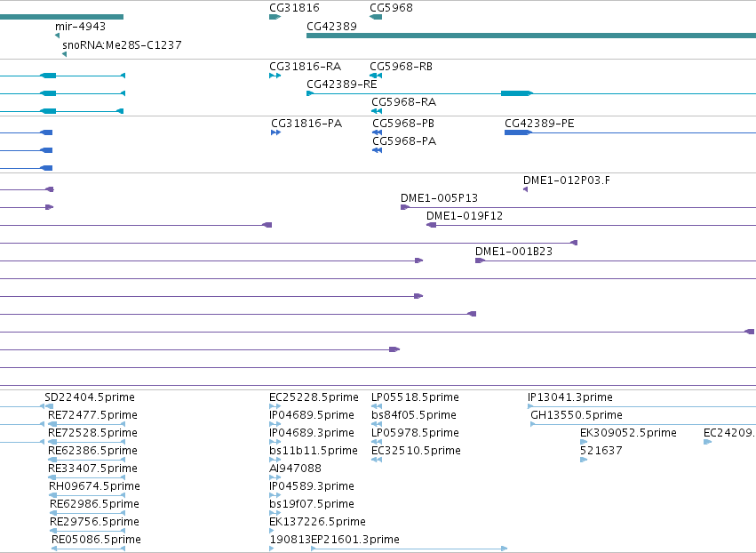Click the CG31816-RA transcript label

(x=306, y=67)
